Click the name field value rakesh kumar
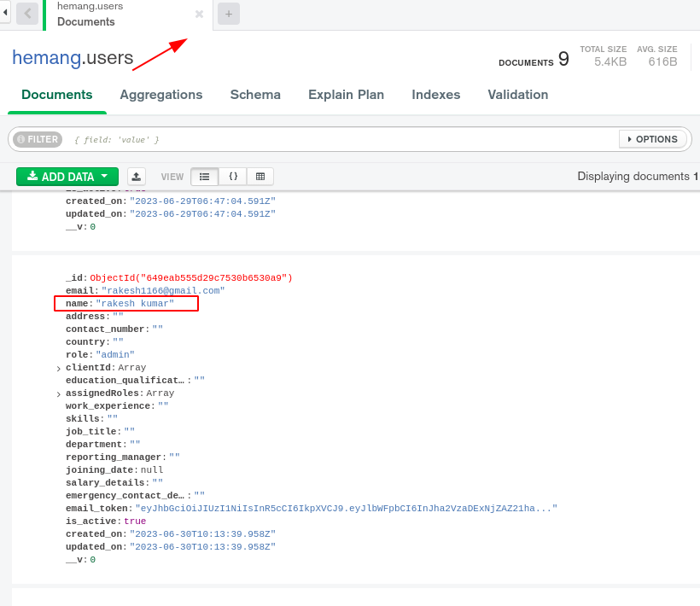 click(x=137, y=304)
